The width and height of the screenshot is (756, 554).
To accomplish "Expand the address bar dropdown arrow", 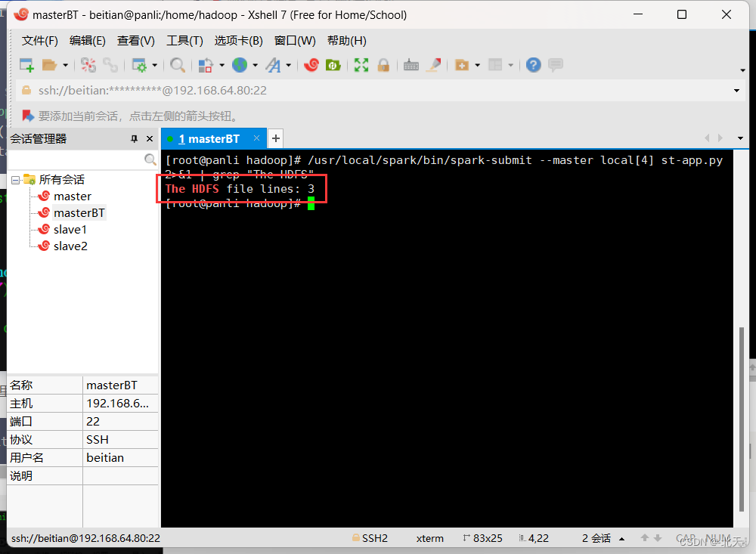I will pos(736,91).
